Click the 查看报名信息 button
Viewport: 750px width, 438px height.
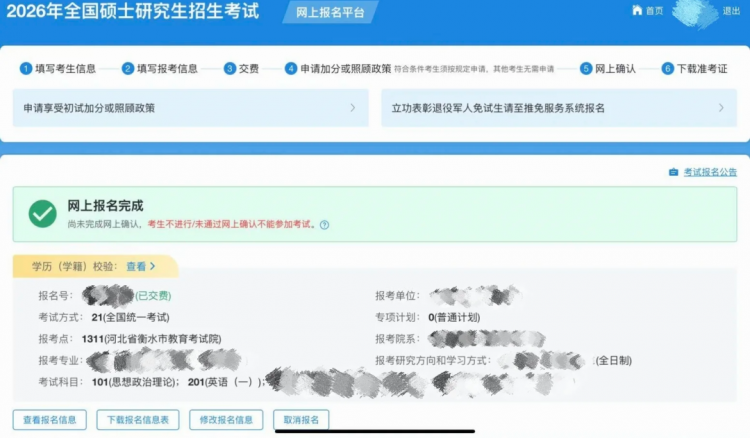click(x=49, y=420)
